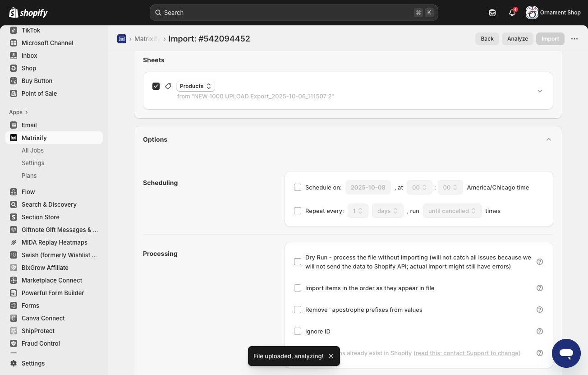588x375 pixels.
Task: Click the Back button
Action: (487, 39)
